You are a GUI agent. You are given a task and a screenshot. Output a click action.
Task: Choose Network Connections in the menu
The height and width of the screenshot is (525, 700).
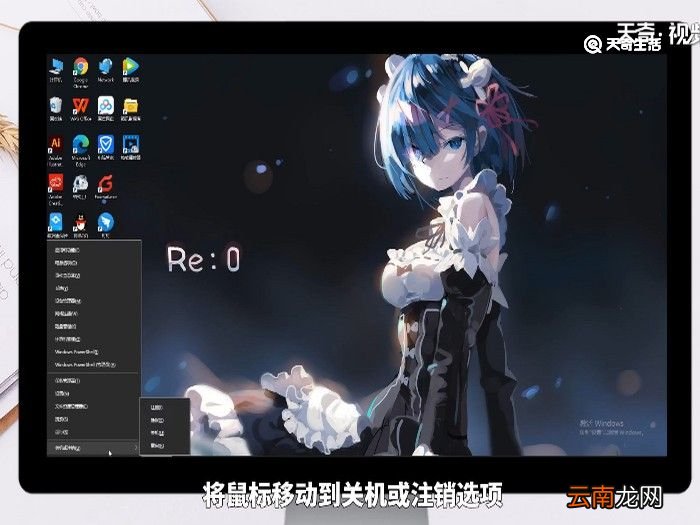coord(94,314)
